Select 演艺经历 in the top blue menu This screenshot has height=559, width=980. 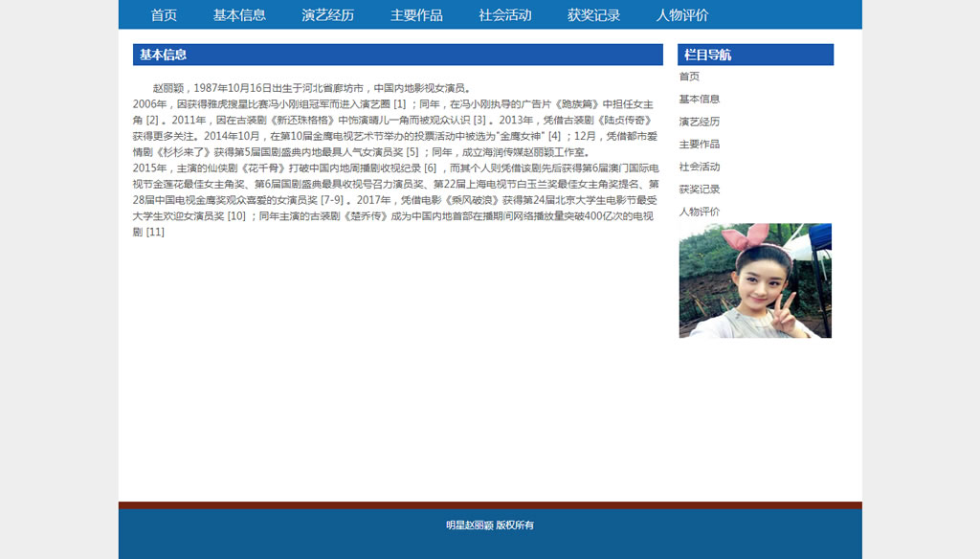pyautogui.click(x=327, y=15)
